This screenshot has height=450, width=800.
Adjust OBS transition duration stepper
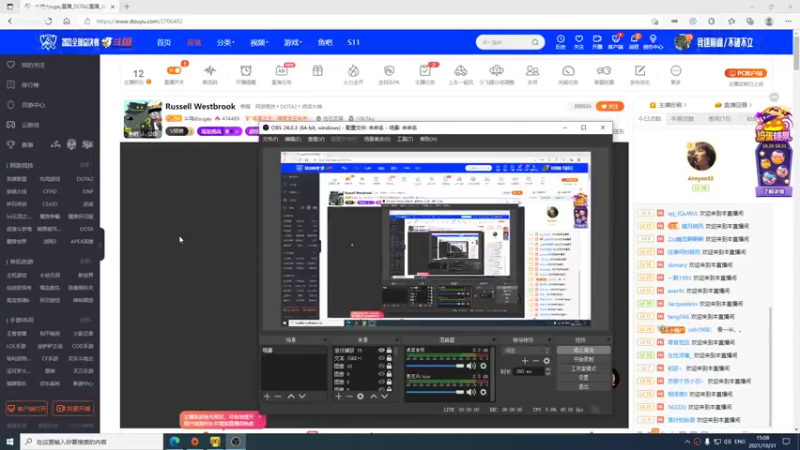tap(547, 371)
